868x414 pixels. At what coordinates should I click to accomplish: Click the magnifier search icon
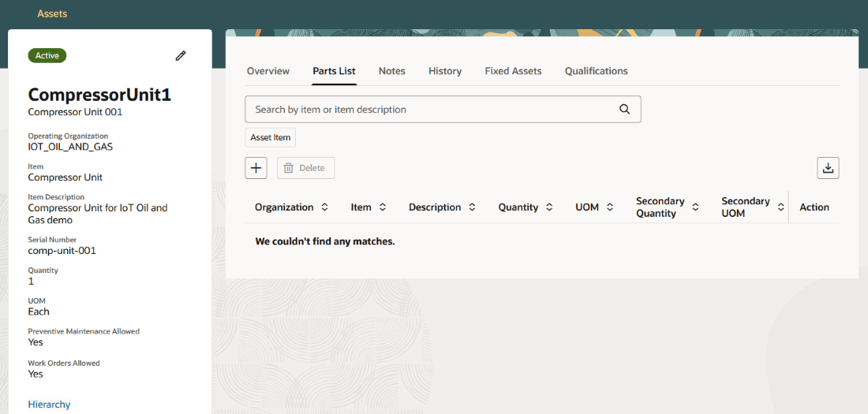(x=625, y=109)
